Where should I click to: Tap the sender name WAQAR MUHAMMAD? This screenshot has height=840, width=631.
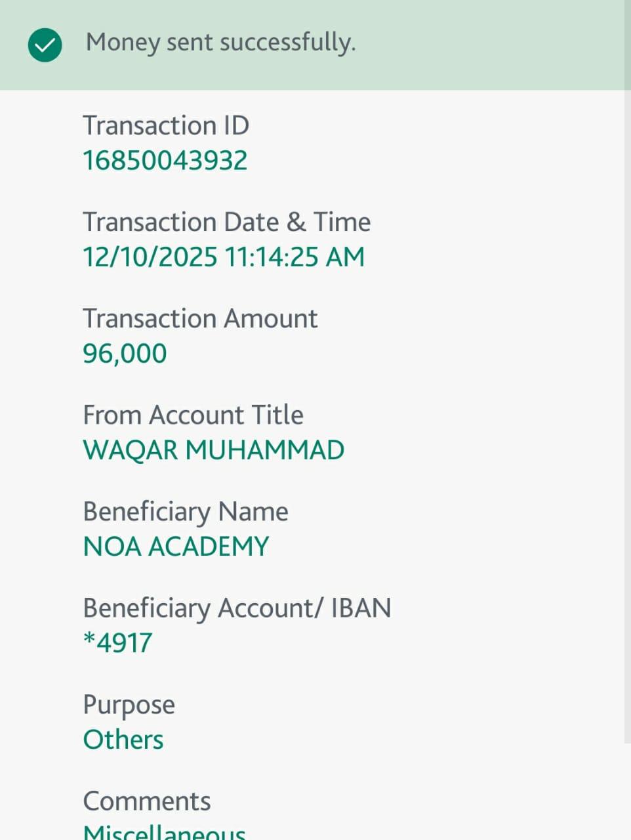pos(213,450)
